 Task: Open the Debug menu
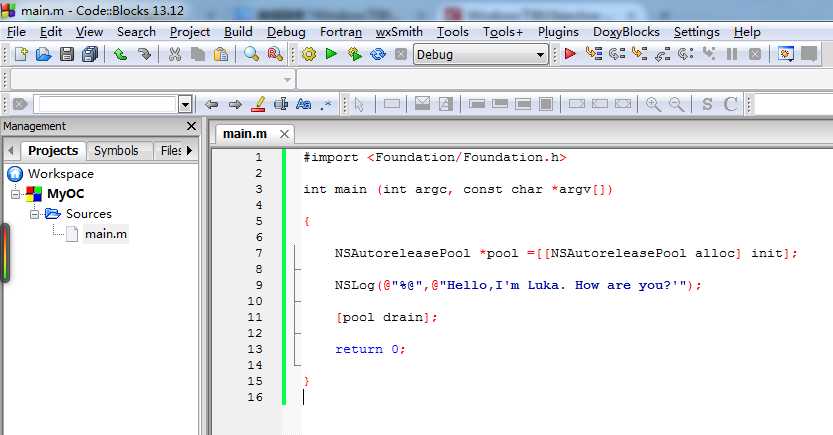286,32
